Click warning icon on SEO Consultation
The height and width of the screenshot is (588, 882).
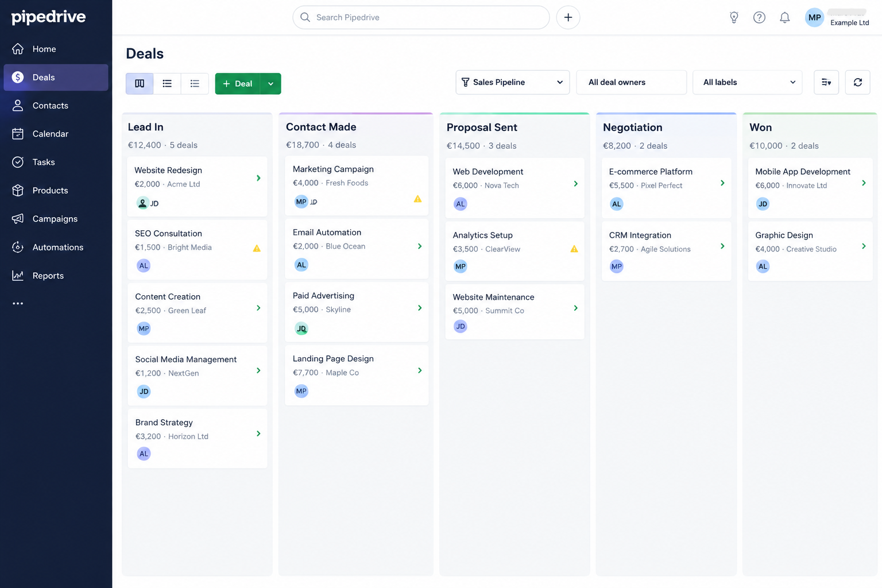tap(257, 248)
